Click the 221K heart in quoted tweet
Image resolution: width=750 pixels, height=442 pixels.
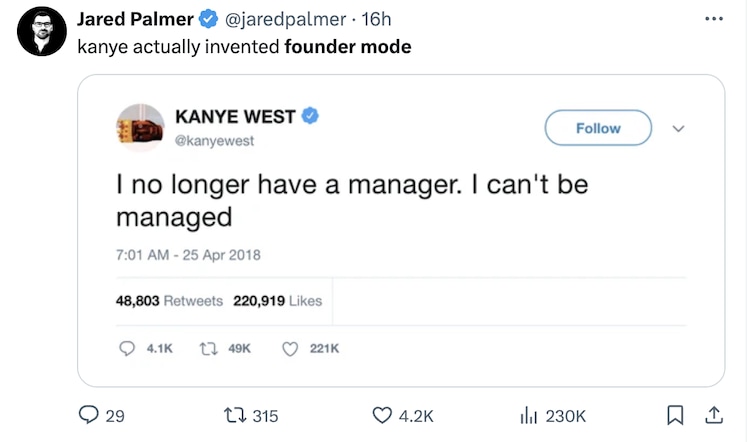point(291,348)
